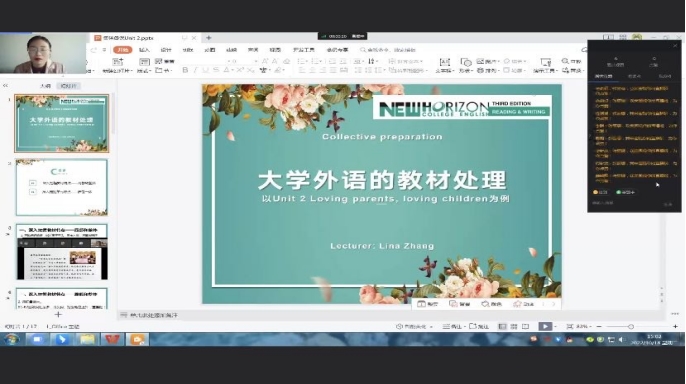Toggle Underline formatting in the ribbon
Screen dimensions: 686x384
(205, 70)
